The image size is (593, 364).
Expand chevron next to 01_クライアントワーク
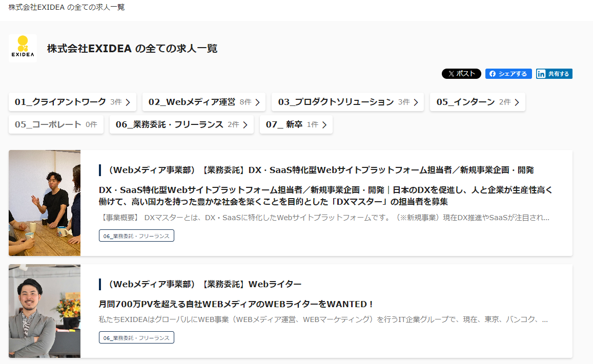(128, 102)
